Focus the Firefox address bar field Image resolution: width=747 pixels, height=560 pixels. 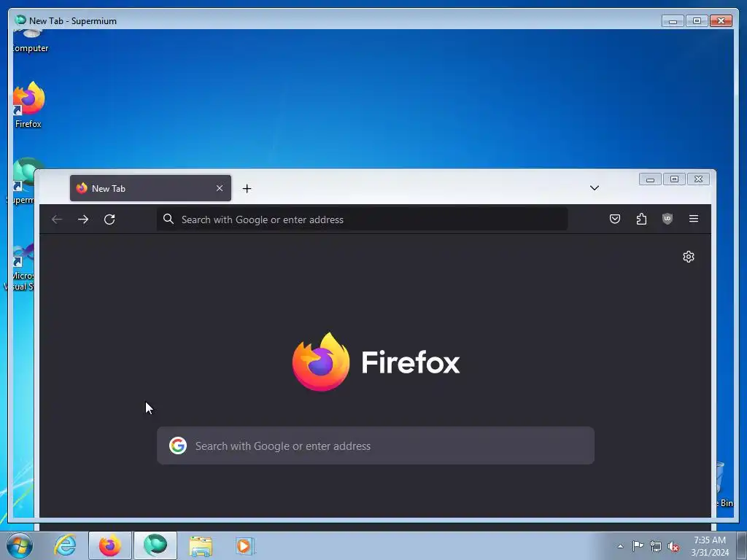[362, 219]
